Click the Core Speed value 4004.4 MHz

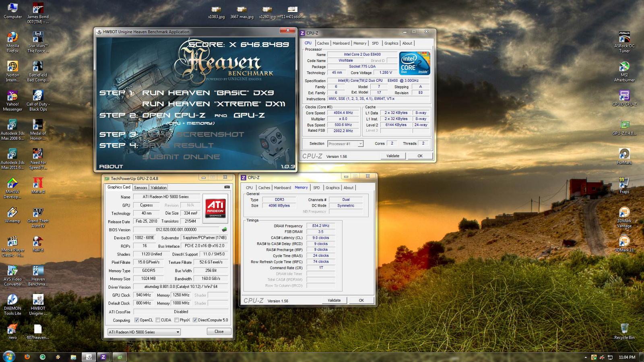tap(343, 113)
